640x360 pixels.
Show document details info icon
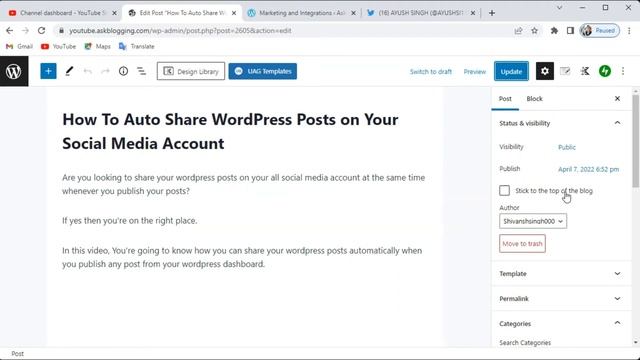pos(123,71)
